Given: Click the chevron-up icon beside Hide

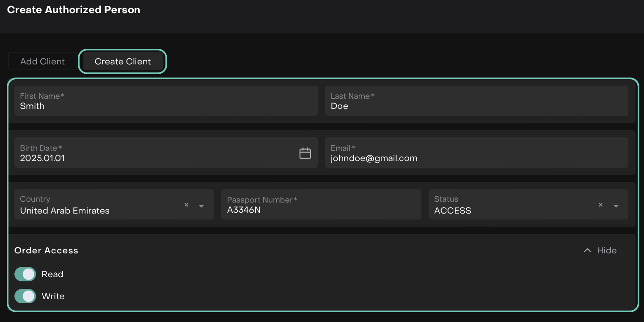Looking at the screenshot, I should coord(587,250).
